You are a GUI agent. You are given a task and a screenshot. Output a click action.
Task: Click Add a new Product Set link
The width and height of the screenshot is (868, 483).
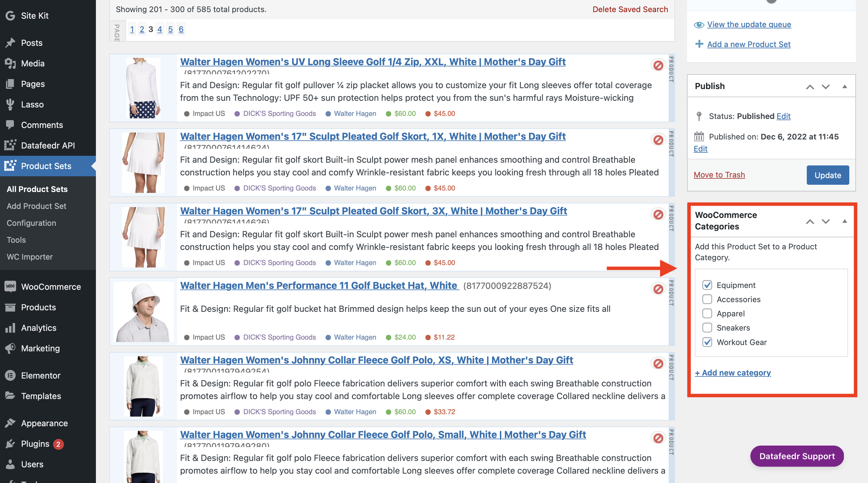point(748,44)
